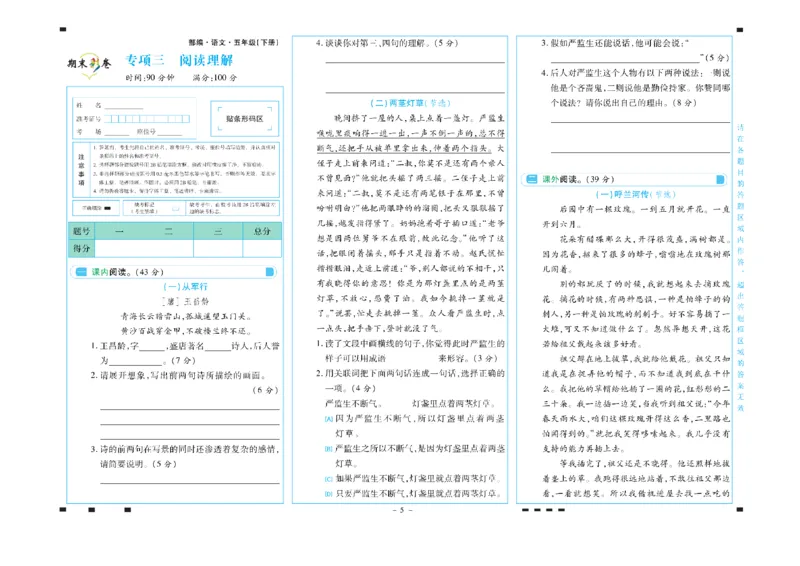
Task: Click question 1. 王昌龄,字
Action: point(185,353)
